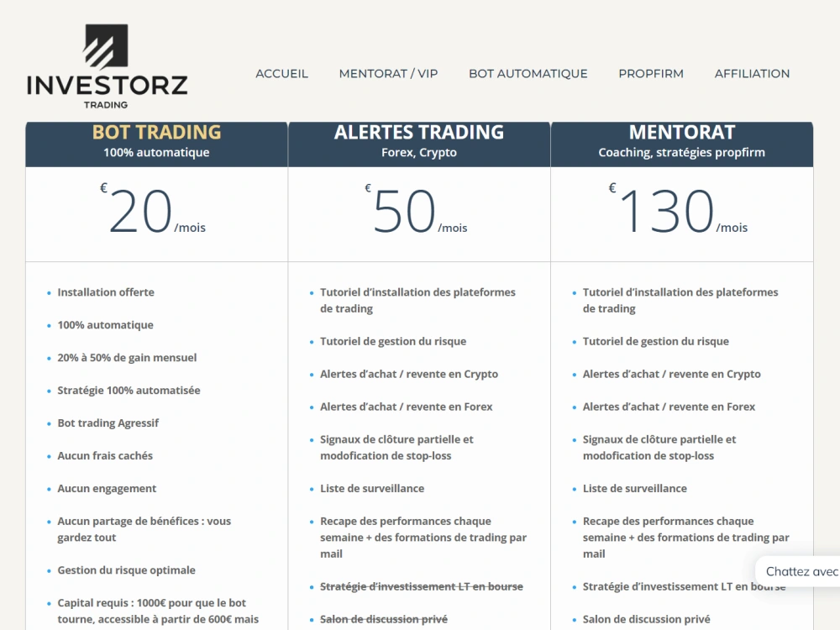The width and height of the screenshot is (840, 630).
Task: Select the 20 euro per month price
Action: 153,211
